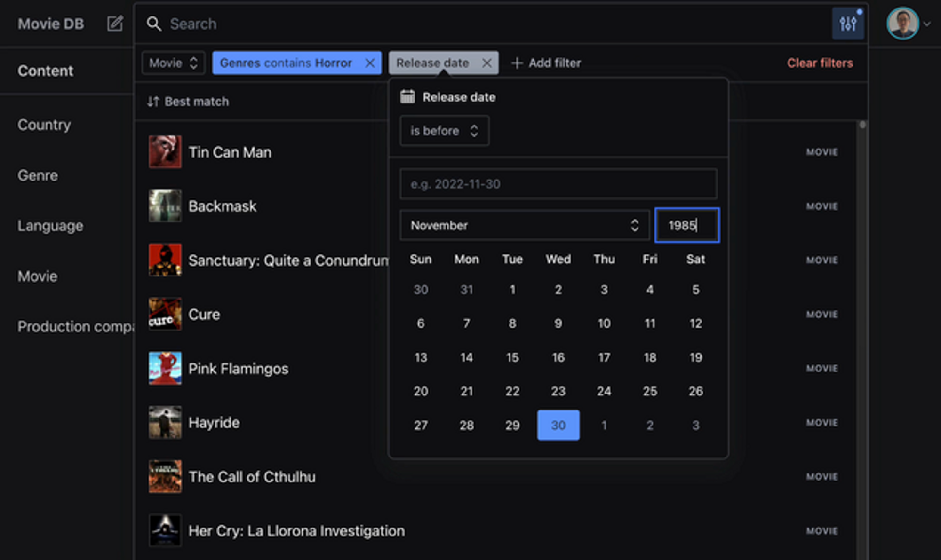Click the date text input field
Image resolution: width=941 pixels, height=560 pixels.
558,184
